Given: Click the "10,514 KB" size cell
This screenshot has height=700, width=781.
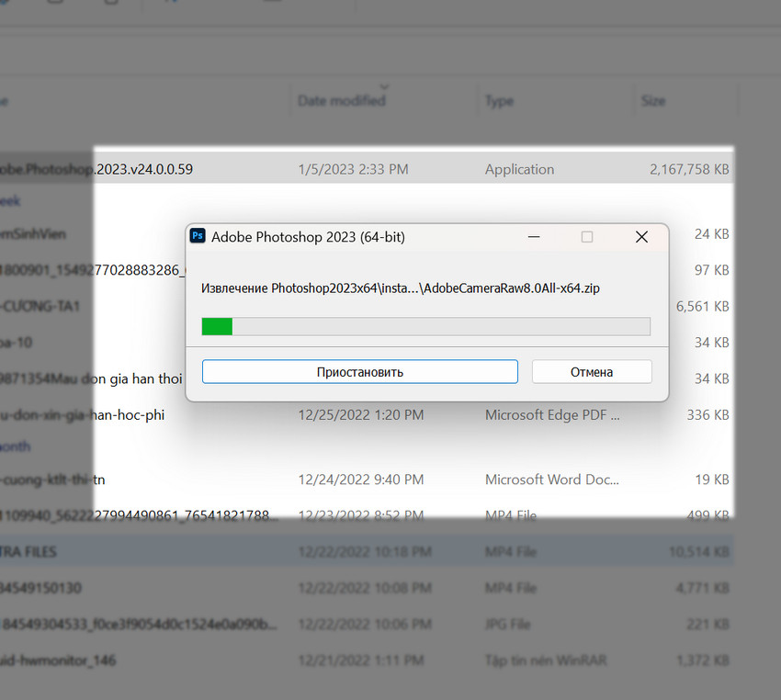Looking at the screenshot, I should 699,551.
